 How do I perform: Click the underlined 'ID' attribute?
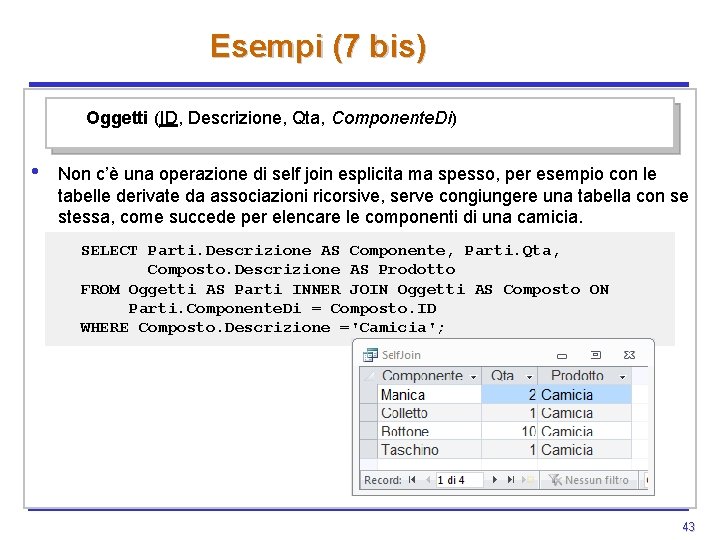[x=168, y=118]
